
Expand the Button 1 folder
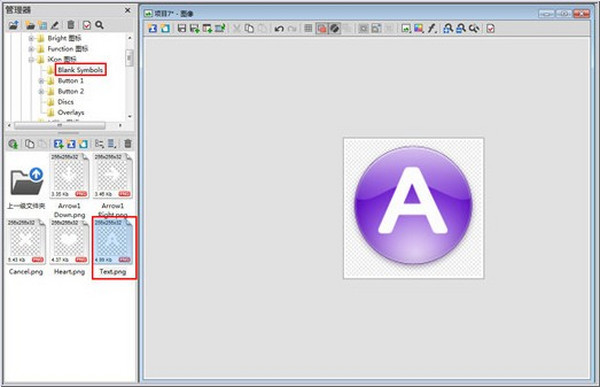[x=41, y=81]
